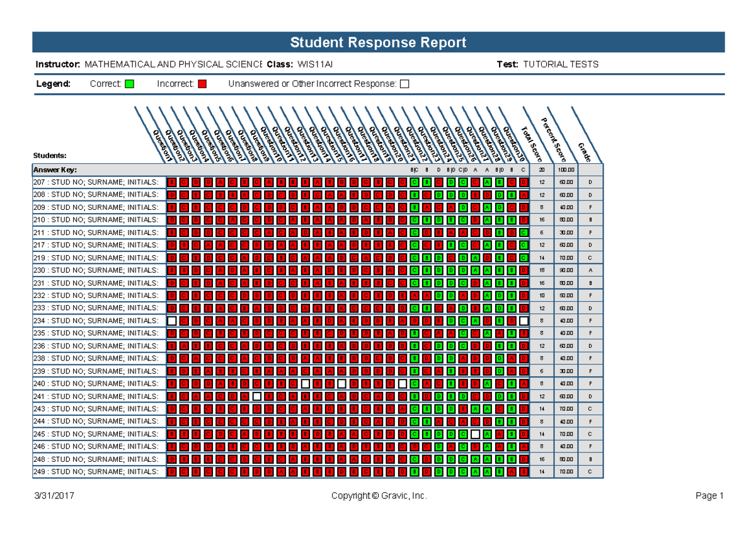
Task: Select student row 239 label
Action: point(96,371)
